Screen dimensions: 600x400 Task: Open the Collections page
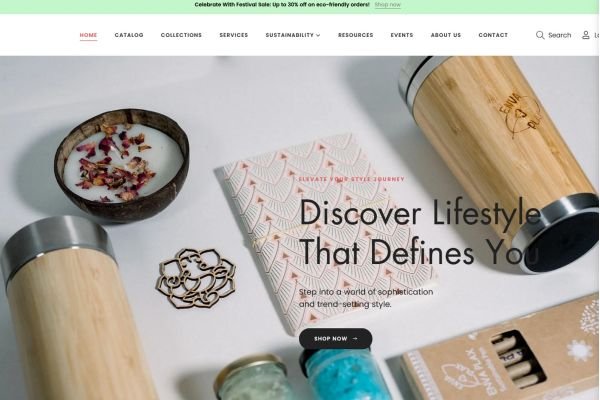(181, 35)
